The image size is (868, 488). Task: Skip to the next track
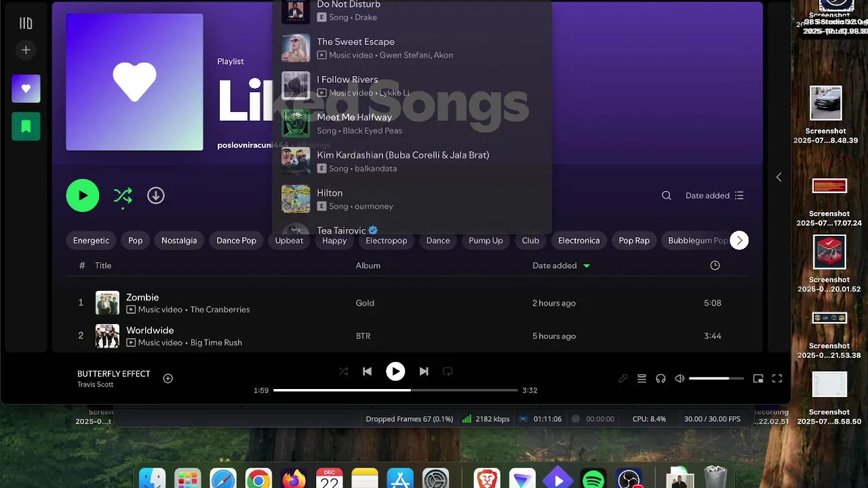click(x=424, y=371)
